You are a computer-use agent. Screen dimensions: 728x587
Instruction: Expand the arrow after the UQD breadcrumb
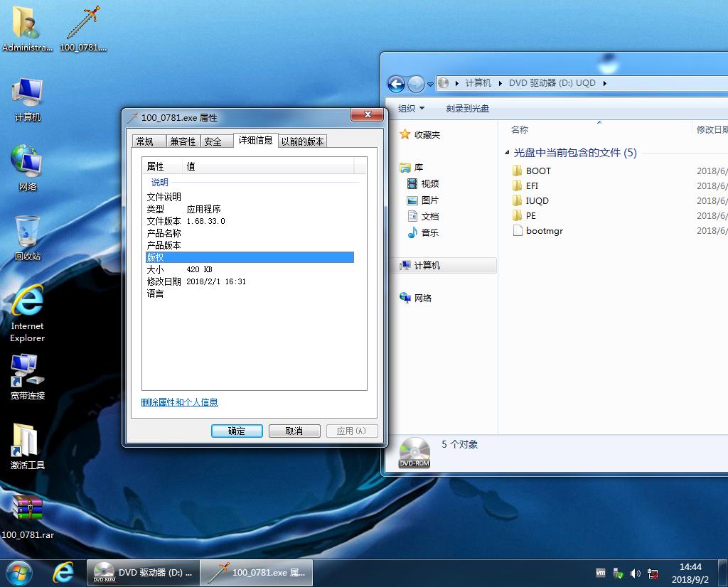click(604, 84)
